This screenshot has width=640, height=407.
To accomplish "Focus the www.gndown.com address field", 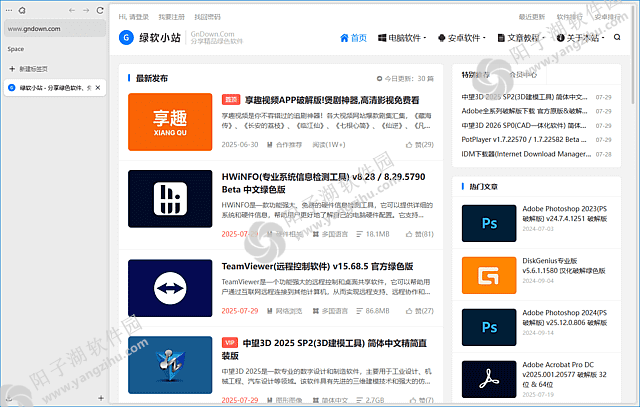I will click(x=55, y=29).
